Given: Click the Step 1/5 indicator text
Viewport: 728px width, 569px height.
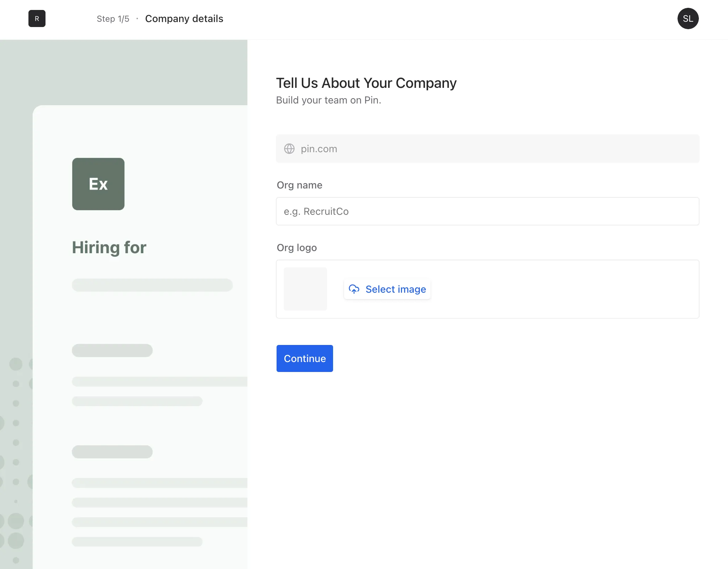Looking at the screenshot, I should coord(113,19).
